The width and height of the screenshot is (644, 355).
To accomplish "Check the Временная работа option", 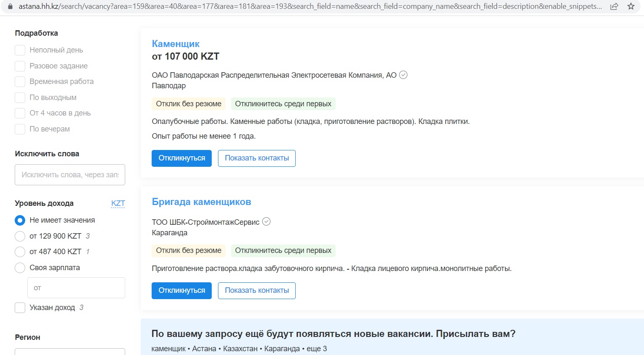I will [20, 82].
